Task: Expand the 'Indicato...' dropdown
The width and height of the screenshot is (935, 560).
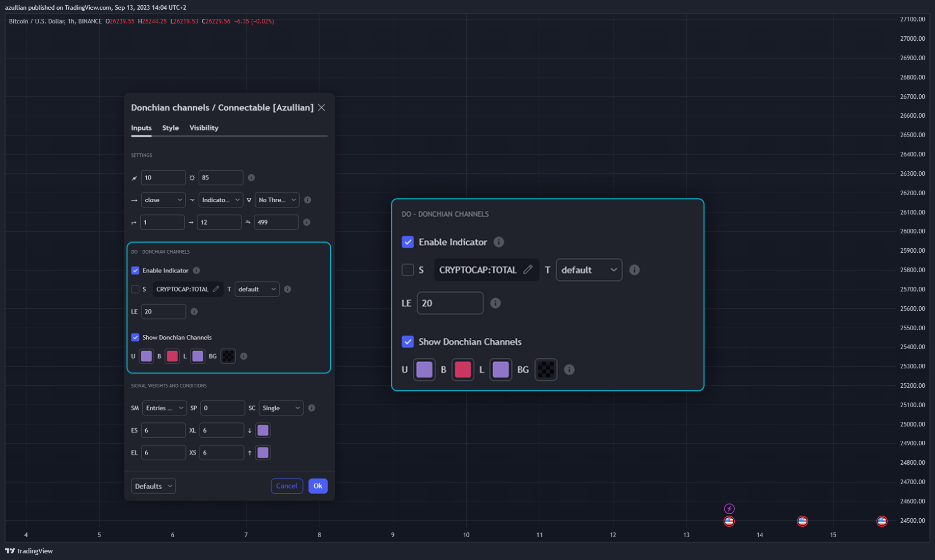Action: click(x=221, y=200)
